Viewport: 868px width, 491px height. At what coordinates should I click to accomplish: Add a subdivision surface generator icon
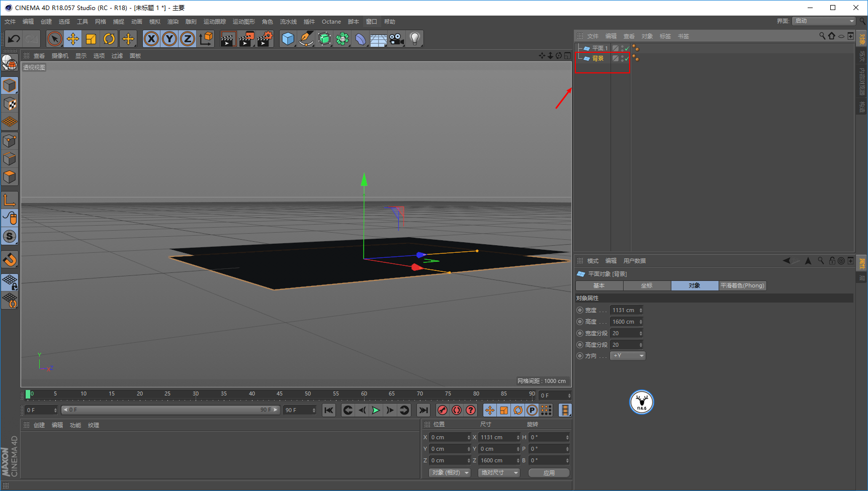click(324, 39)
